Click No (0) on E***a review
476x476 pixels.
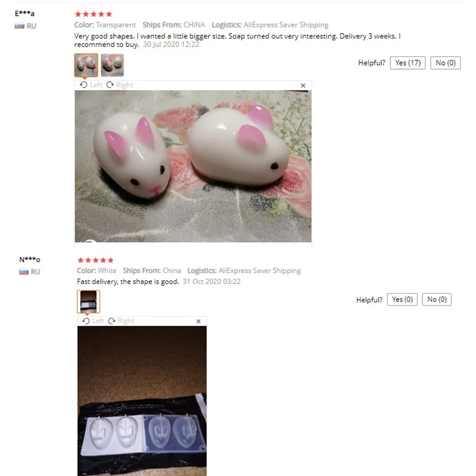coord(446,63)
